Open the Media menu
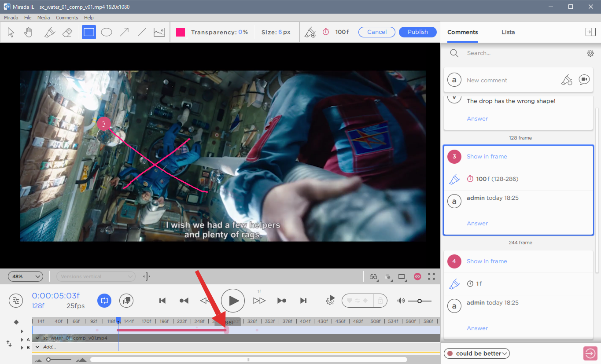Viewport: 601px width, 364px height. [44, 18]
